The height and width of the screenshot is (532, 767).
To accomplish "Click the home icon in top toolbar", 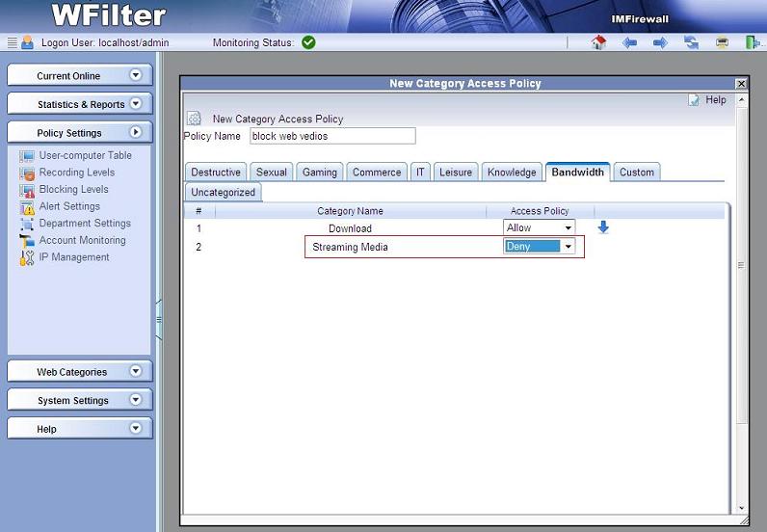I will (598, 42).
